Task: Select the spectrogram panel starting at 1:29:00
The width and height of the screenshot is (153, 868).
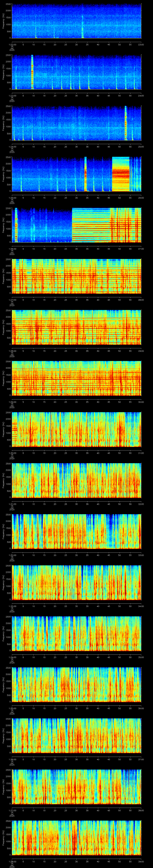Action: tap(77, 378)
